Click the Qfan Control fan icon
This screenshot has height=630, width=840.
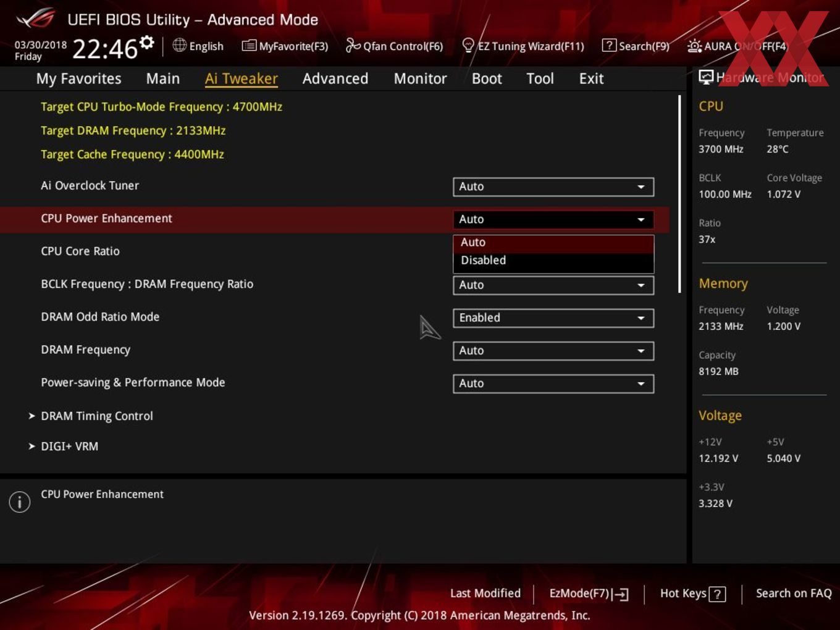(x=353, y=45)
